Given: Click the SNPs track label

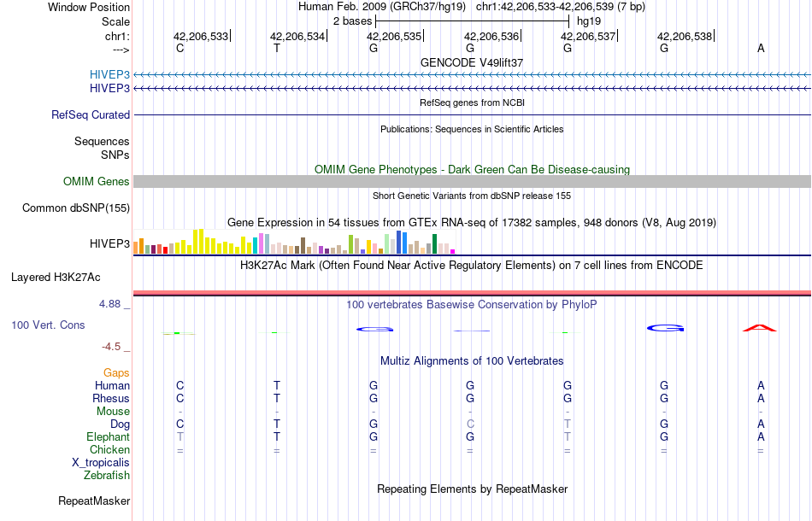Looking at the screenshot, I should pos(115,155).
